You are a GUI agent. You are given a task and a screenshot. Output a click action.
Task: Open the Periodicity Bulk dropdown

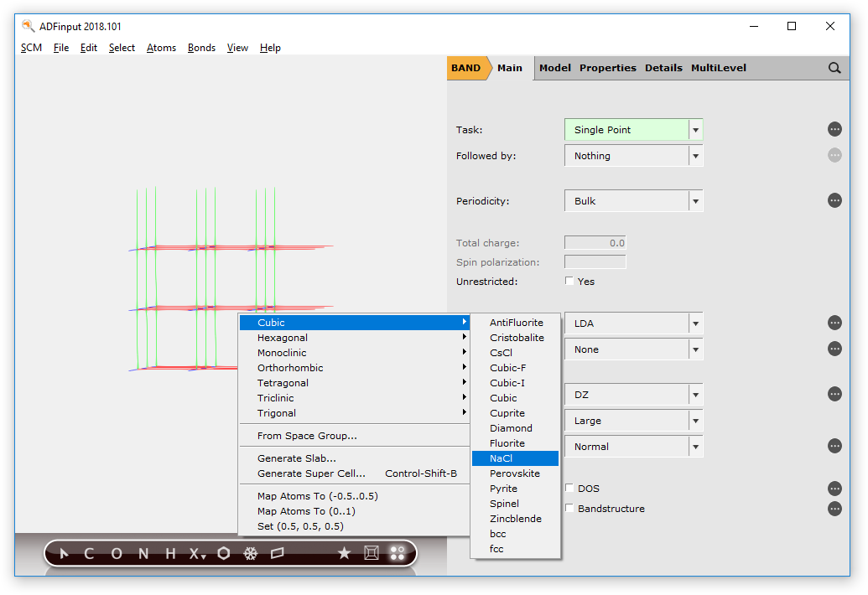(x=634, y=201)
